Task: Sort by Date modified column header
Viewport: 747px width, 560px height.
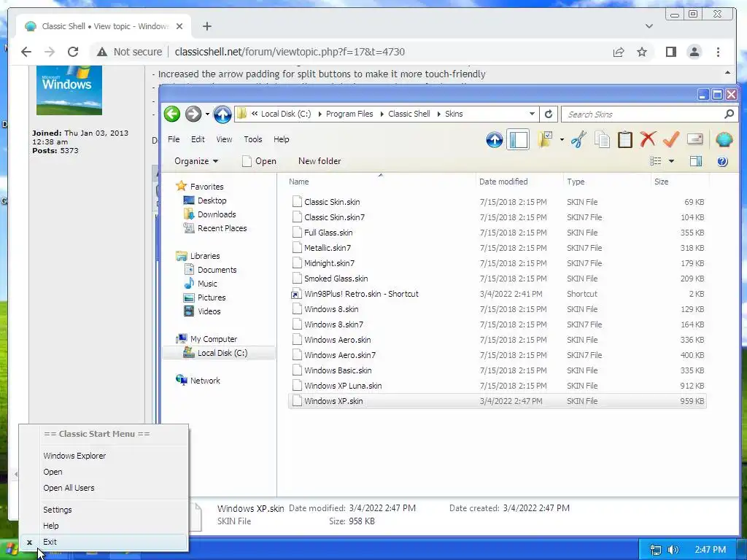Action: point(503,182)
